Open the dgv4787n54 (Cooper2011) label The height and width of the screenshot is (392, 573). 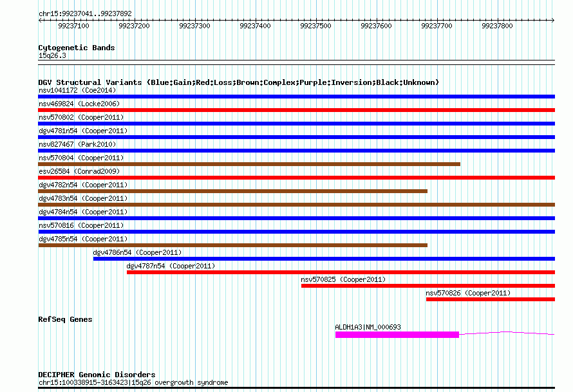click(171, 266)
